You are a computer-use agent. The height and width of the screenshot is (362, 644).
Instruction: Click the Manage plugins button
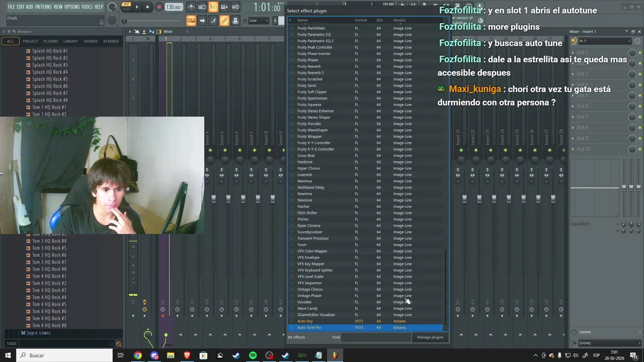pos(430,337)
